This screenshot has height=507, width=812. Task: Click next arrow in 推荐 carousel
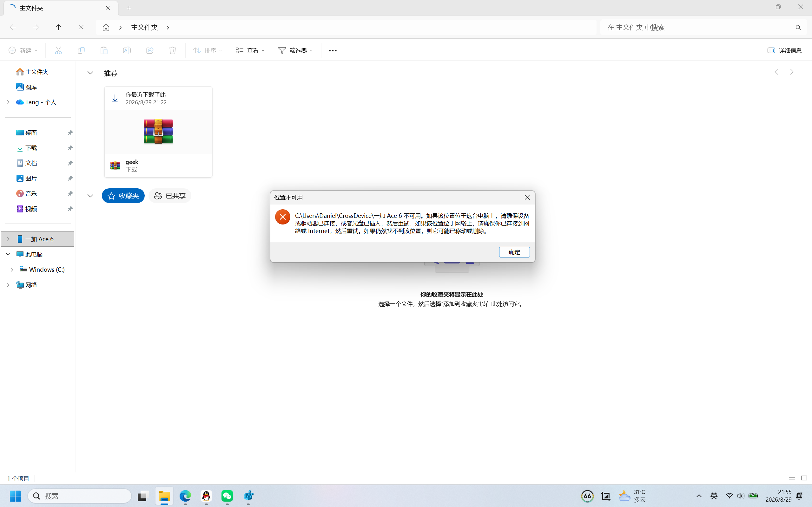tap(791, 72)
